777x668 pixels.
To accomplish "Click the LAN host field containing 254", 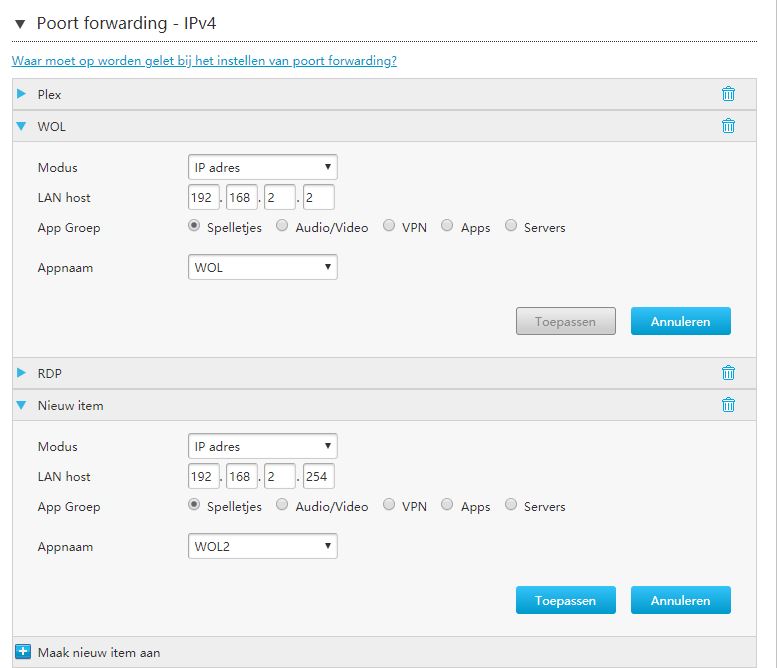I will click(x=319, y=476).
